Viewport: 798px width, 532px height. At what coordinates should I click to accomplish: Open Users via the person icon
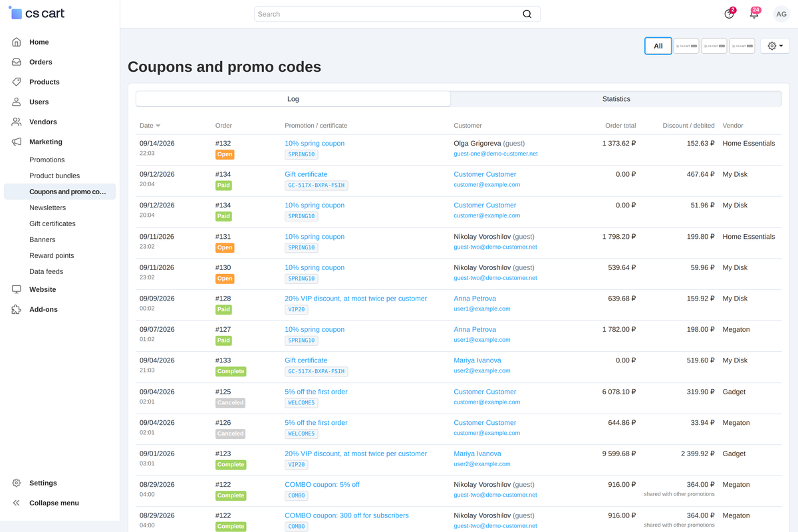click(x=17, y=102)
